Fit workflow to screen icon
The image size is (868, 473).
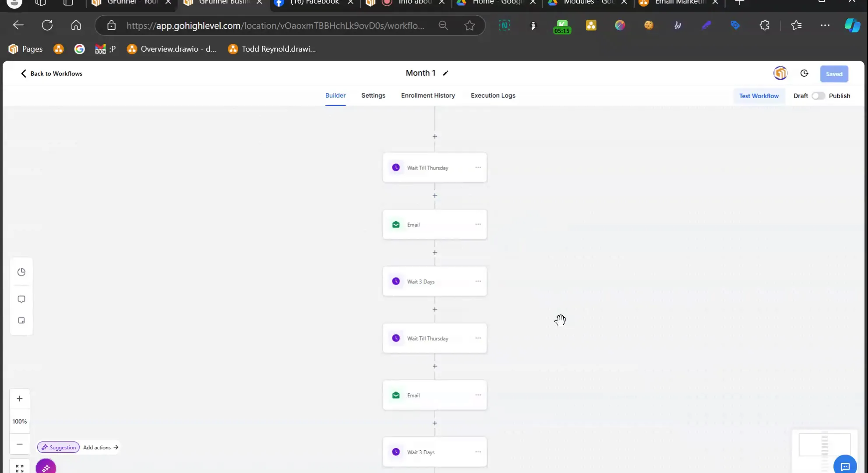[20, 468]
